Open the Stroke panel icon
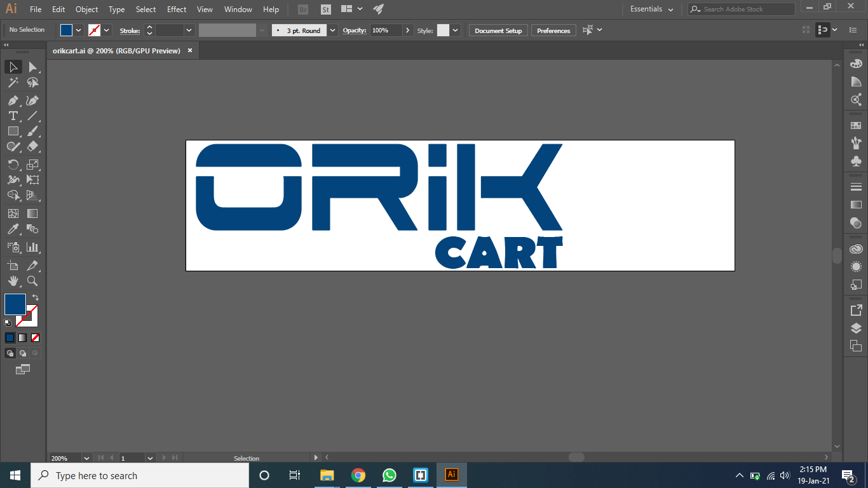 pyautogui.click(x=856, y=187)
